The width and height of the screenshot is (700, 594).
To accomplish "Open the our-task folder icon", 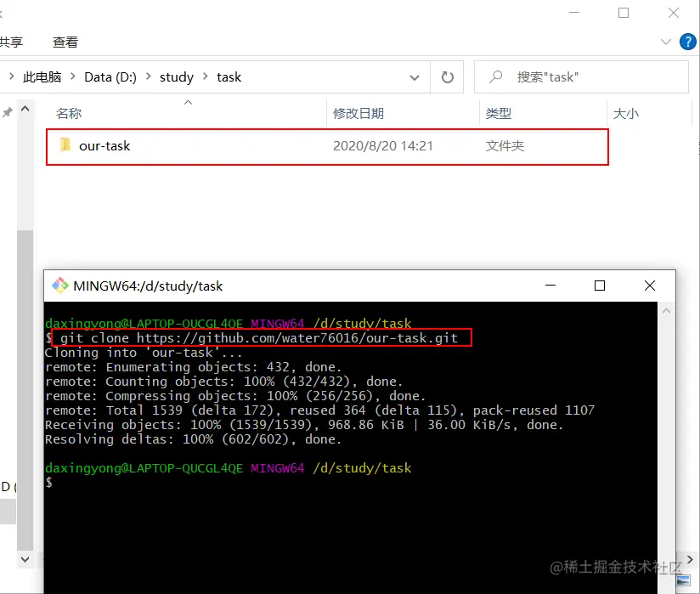I will click(65, 145).
